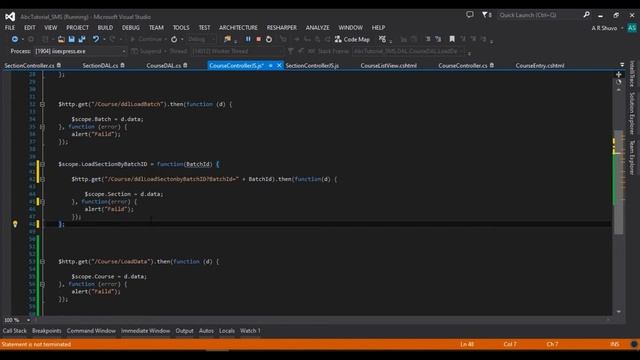This screenshot has width=640, height=360.
Task: Click the Bookmark toolbar icon
Action: click(452, 39)
